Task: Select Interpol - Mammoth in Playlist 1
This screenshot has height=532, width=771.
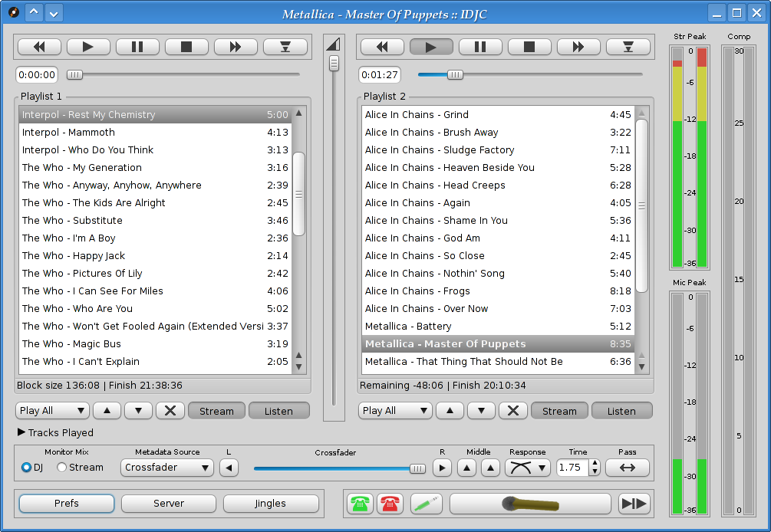Action: click(x=155, y=132)
